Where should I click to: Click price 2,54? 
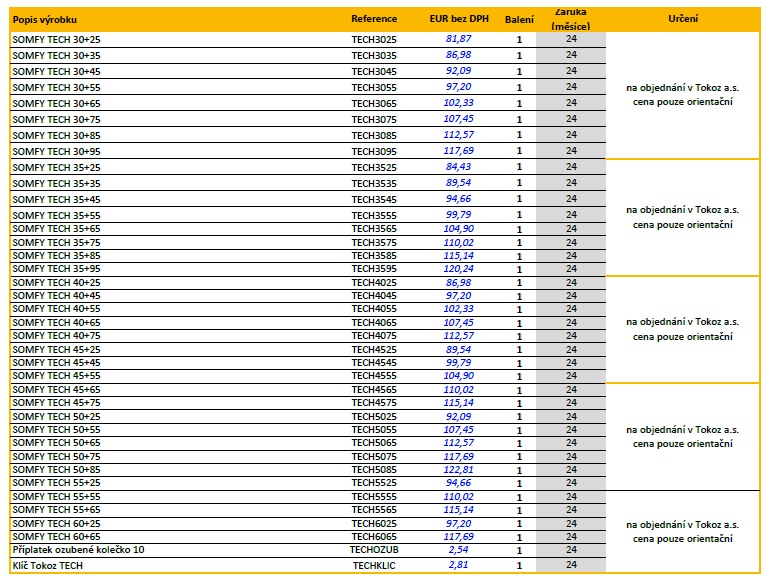click(458, 550)
